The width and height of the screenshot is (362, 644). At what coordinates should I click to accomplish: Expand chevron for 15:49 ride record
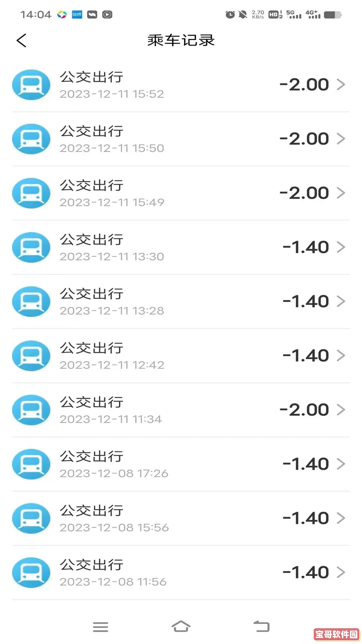click(341, 193)
